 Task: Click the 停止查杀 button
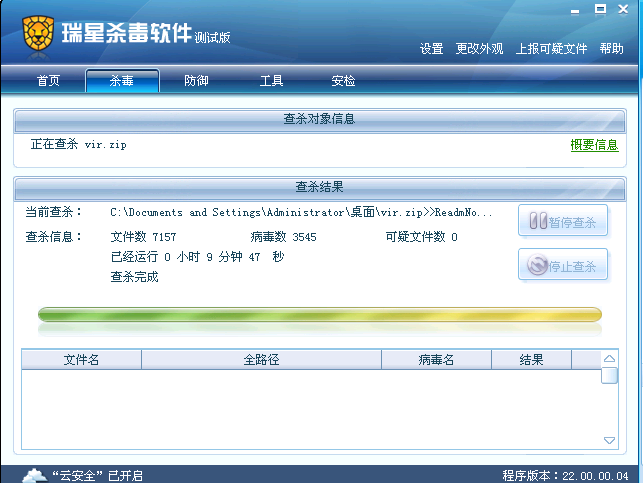tap(563, 265)
